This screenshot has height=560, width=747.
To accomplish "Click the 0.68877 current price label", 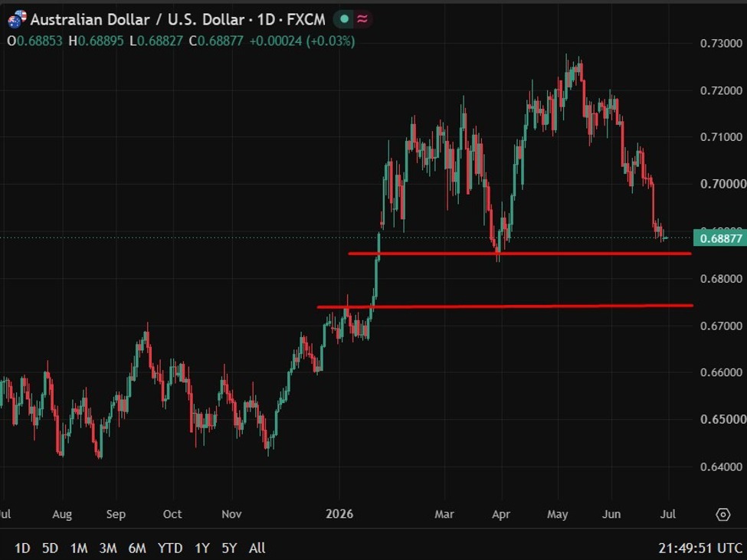I will [720, 238].
